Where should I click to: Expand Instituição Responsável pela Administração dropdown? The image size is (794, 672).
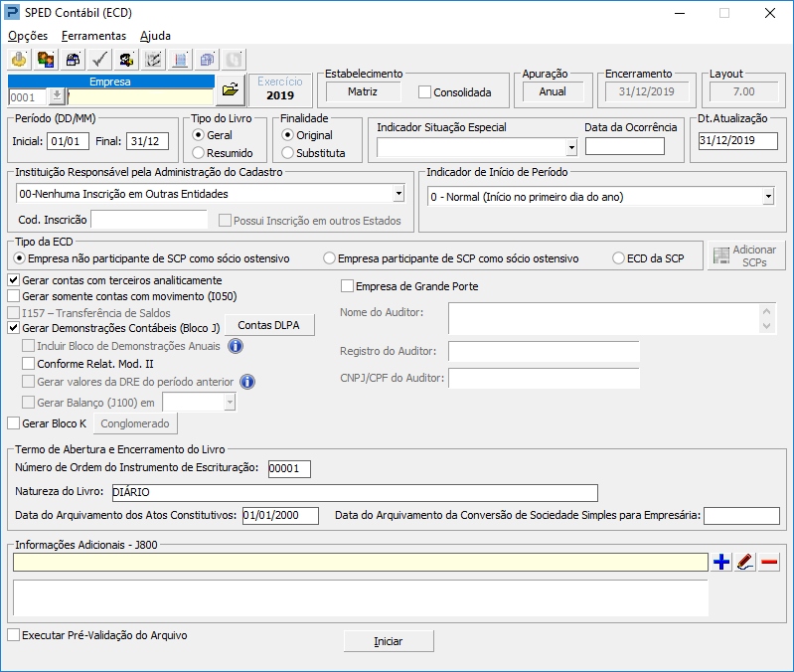click(x=399, y=194)
